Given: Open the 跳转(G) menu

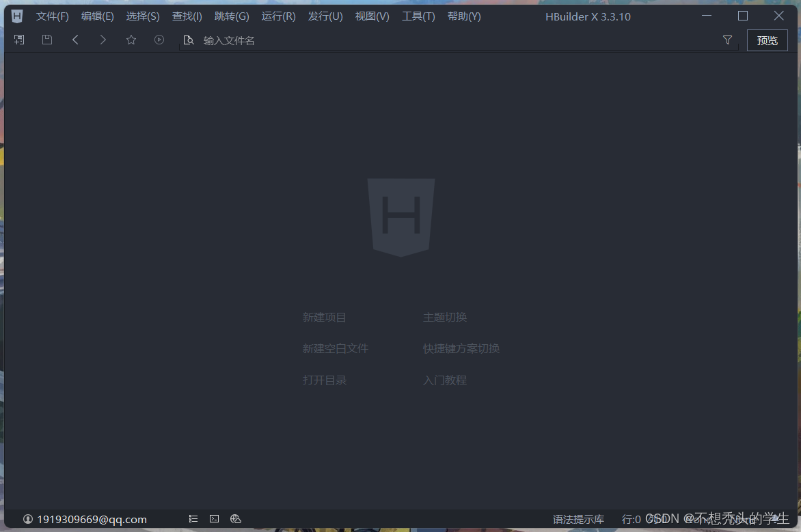Looking at the screenshot, I should [x=232, y=16].
